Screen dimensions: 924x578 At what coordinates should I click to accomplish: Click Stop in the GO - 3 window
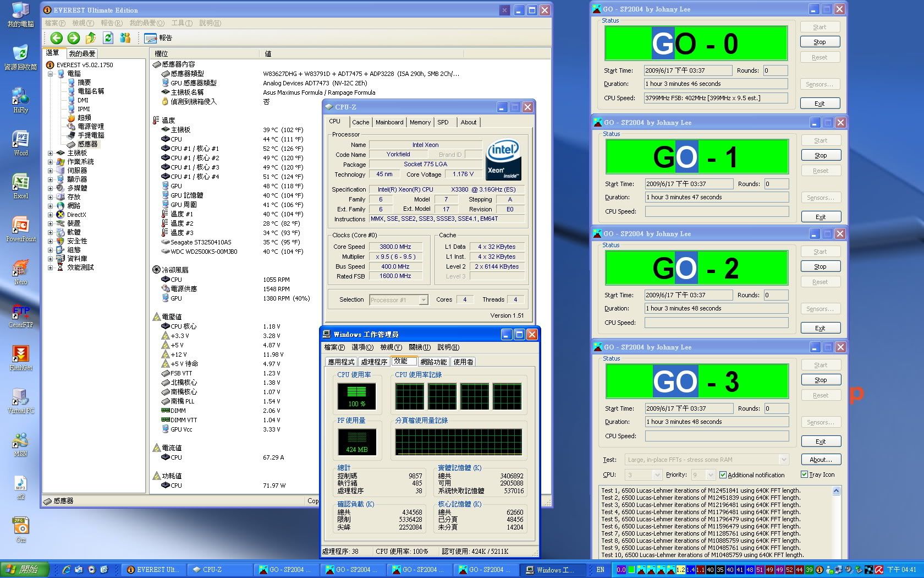821,380
